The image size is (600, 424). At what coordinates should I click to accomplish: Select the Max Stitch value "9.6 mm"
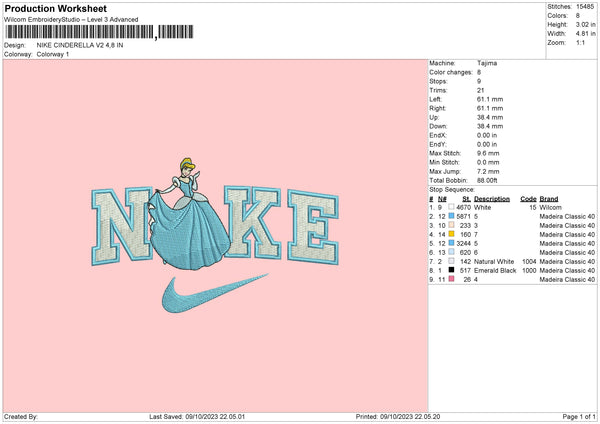click(488, 153)
